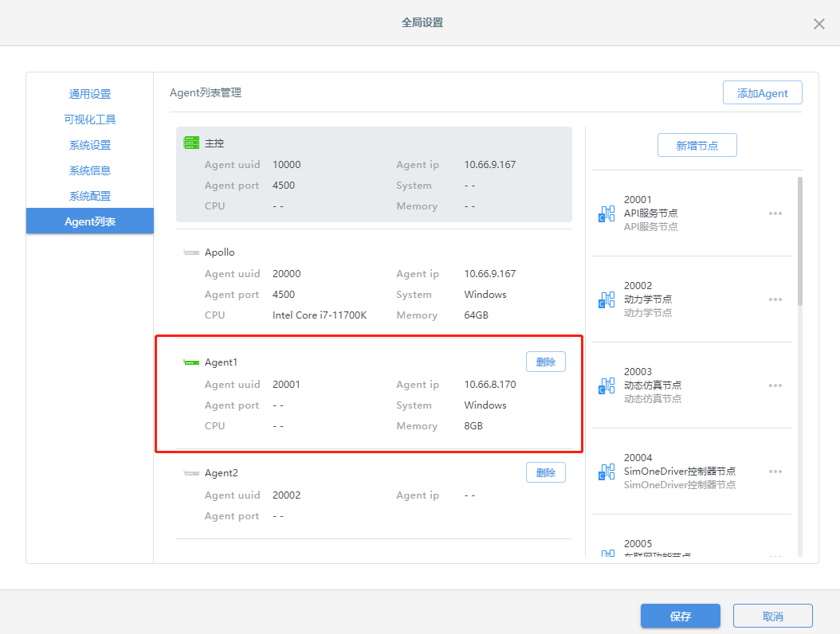Click the gray device icon beside Agent2
840x634 pixels.
click(x=191, y=473)
